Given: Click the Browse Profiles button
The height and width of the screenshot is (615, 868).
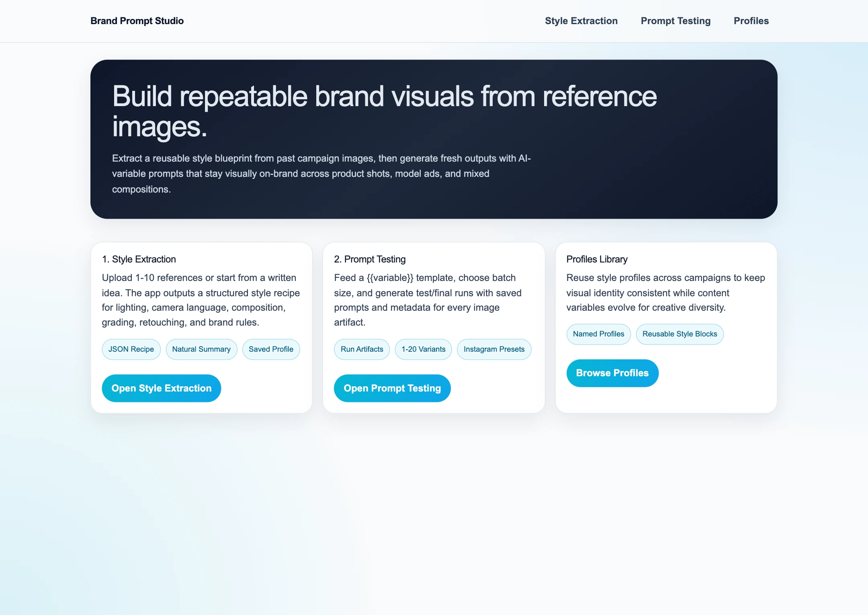Looking at the screenshot, I should 612,373.
